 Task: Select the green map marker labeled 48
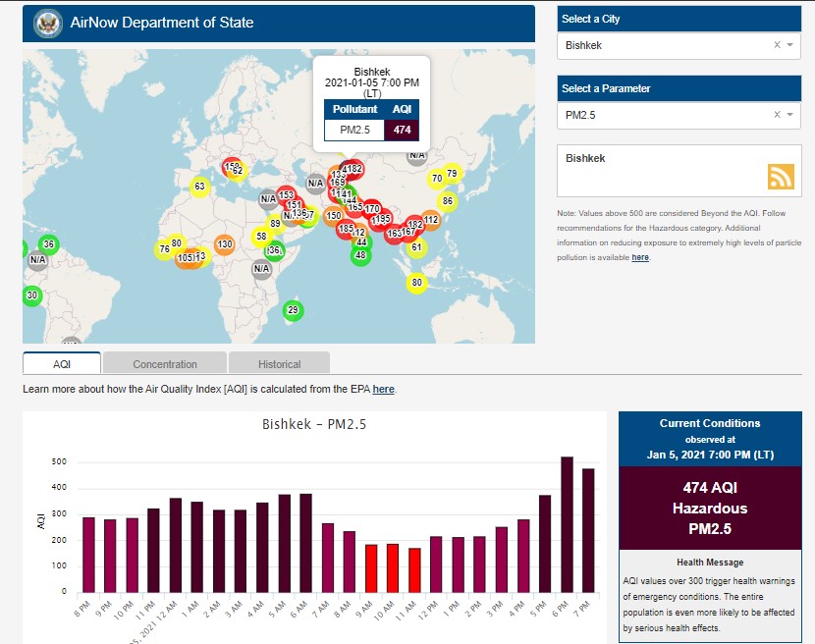pyautogui.click(x=360, y=255)
